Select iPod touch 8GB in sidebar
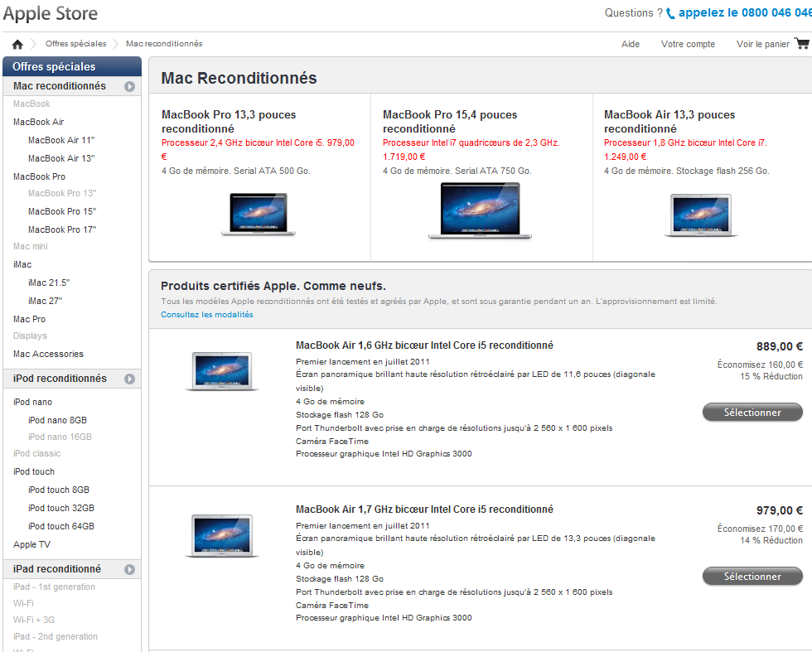The height and width of the screenshot is (652, 812). [59, 490]
